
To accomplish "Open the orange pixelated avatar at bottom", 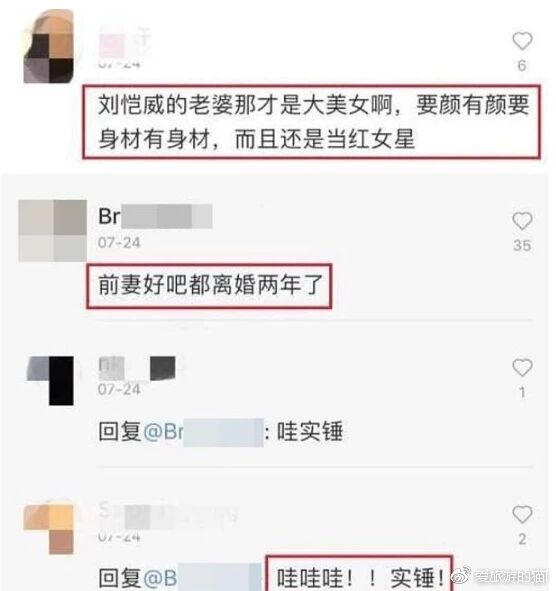I will (48, 529).
